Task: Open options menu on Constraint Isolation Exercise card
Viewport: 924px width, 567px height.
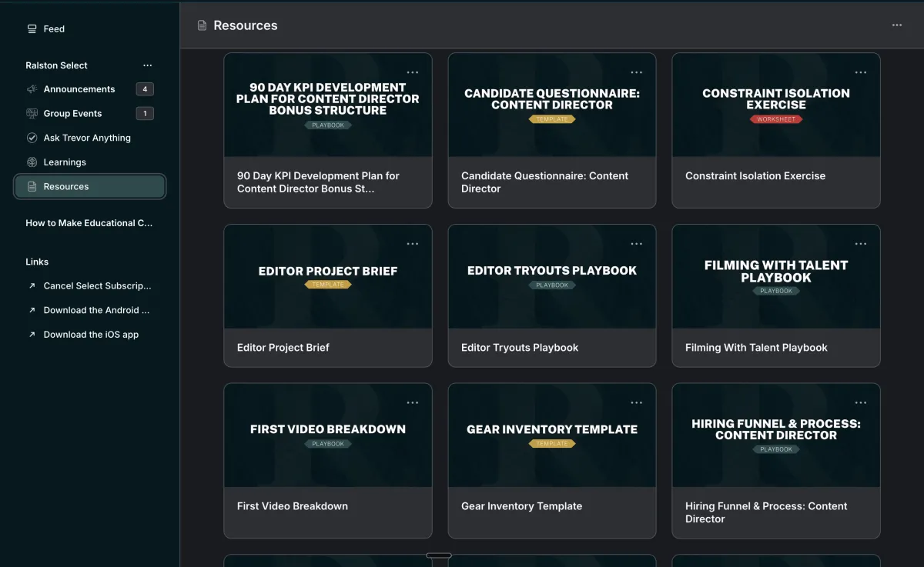Action: tap(860, 72)
